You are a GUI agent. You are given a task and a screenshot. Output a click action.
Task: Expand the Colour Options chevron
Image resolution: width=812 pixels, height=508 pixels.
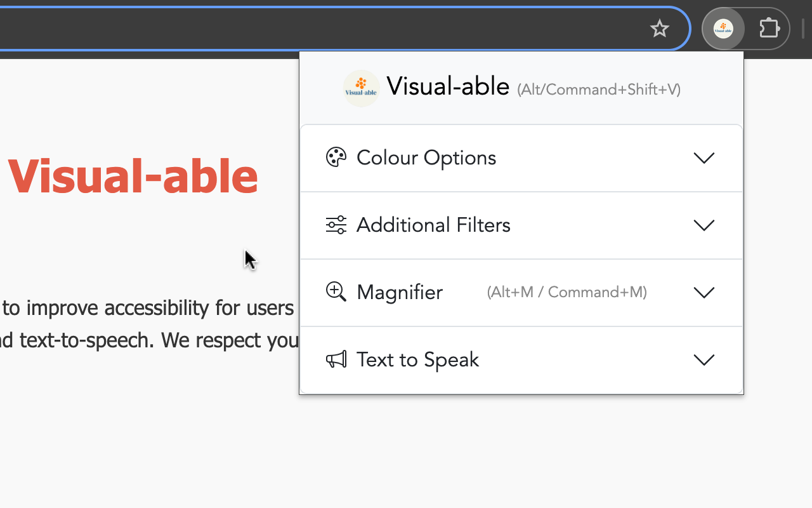(704, 157)
